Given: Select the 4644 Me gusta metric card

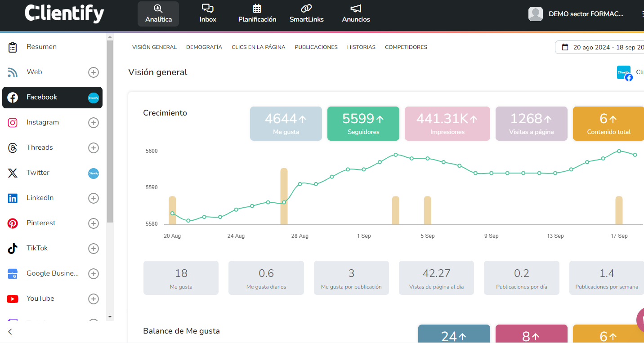Looking at the screenshot, I should (286, 124).
